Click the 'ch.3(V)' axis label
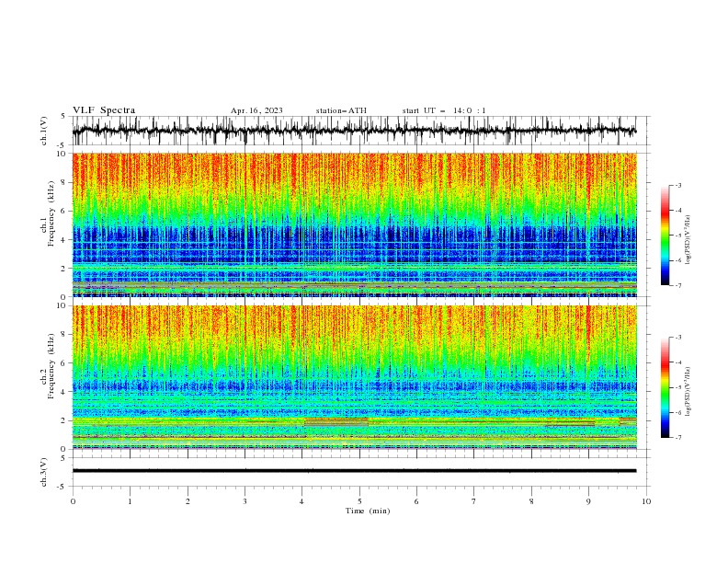 pyautogui.click(x=44, y=472)
